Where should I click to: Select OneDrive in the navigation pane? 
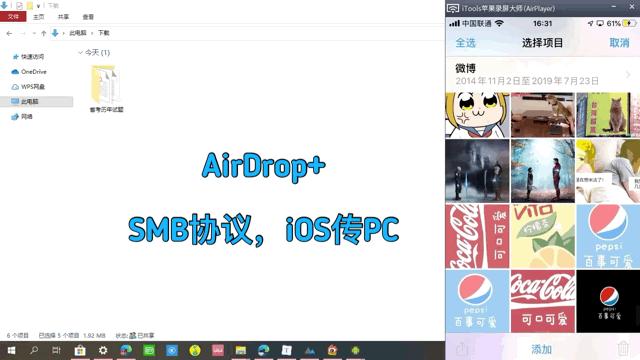click(33, 72)
